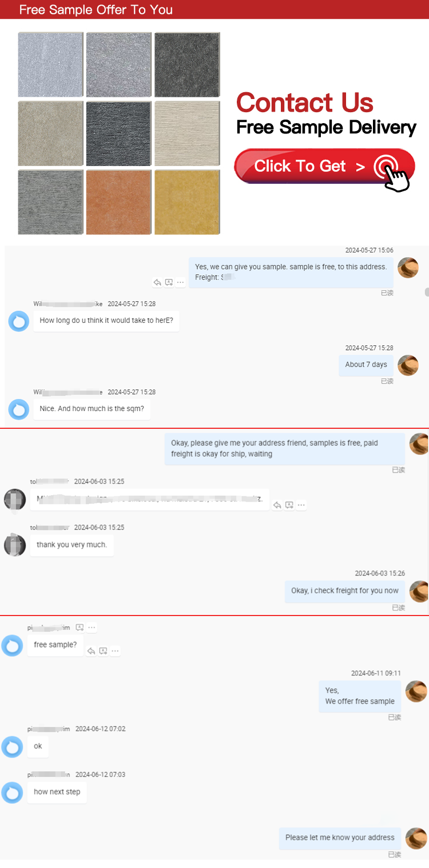Click the reply arrow icon beside the sample message
Image resolution: width=429 pixels, height=868 pixels.
(x=157, y=282)
